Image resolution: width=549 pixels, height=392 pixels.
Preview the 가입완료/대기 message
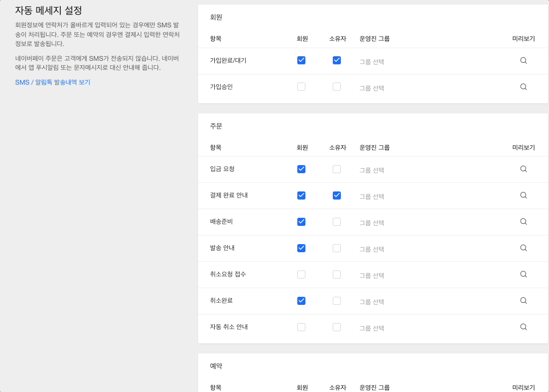tap(524, 60)
